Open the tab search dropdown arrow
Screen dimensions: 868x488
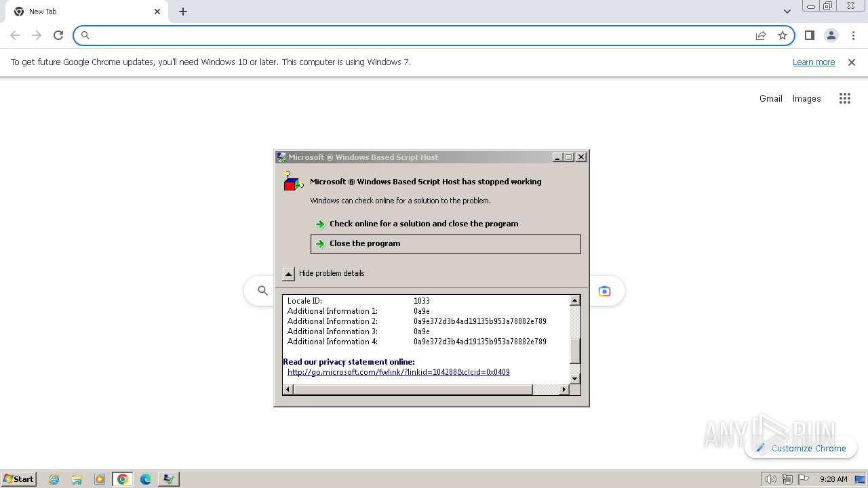pos(787,12)
